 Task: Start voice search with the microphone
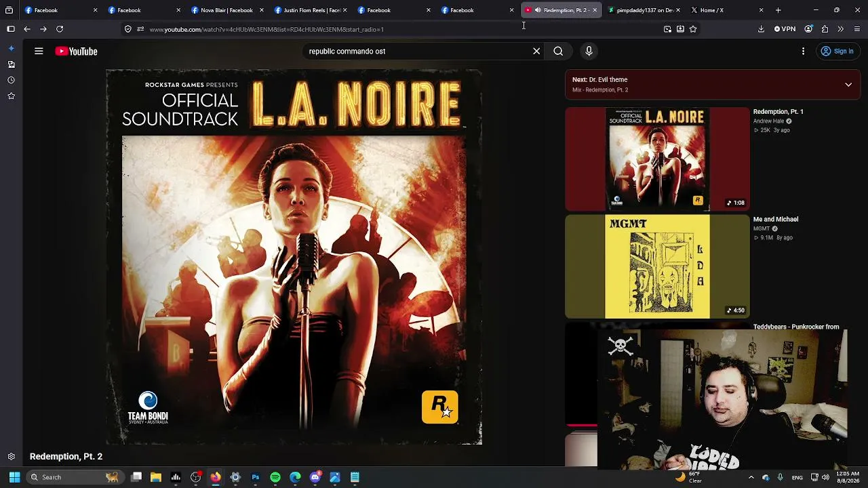tap(589, 52)
